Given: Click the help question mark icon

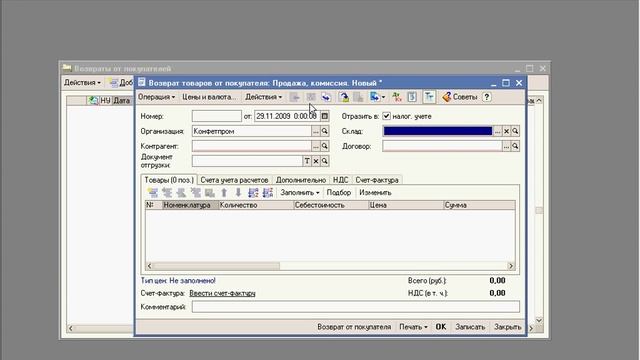Looking at the screenshot, I should 487,97.
